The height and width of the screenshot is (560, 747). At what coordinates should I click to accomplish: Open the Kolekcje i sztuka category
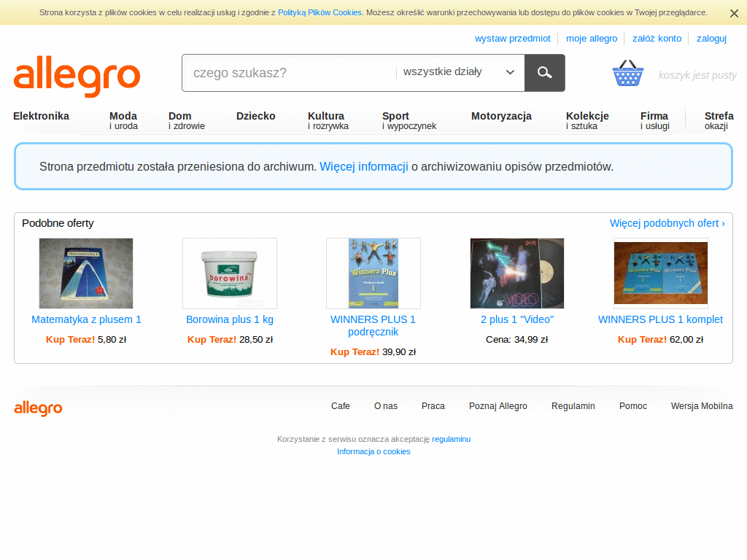coord(587,120)
